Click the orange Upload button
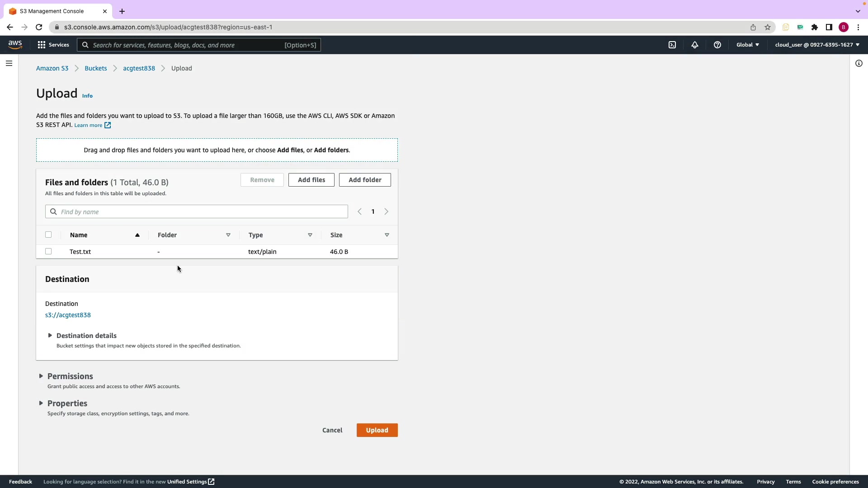 point(377,430)
